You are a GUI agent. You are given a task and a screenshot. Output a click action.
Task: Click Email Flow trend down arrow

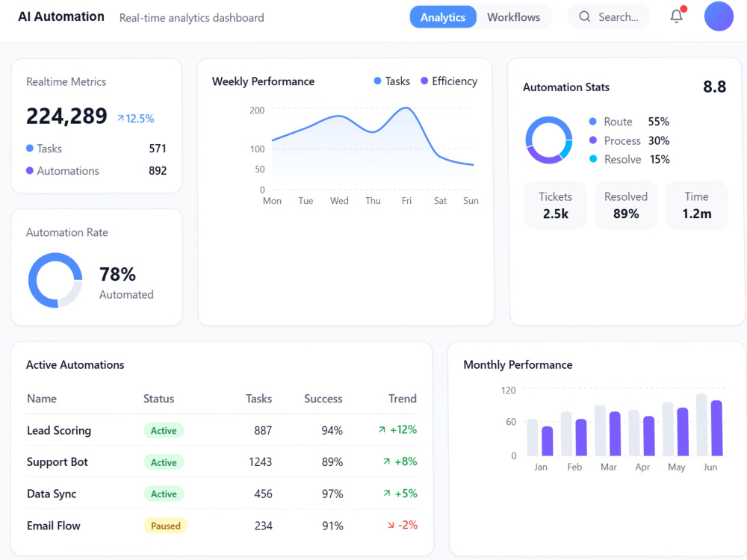391,525
